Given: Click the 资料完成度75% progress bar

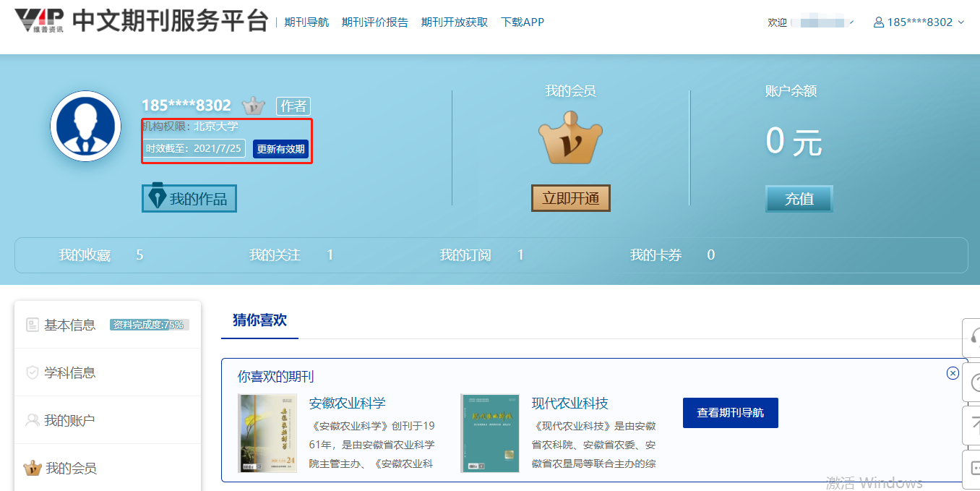Looking at the screenshot, I should (149, 325).
